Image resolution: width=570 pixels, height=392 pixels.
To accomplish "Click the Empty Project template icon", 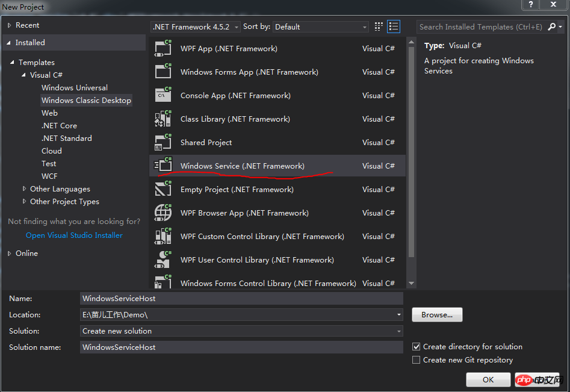I will click(x=163, y=189).
